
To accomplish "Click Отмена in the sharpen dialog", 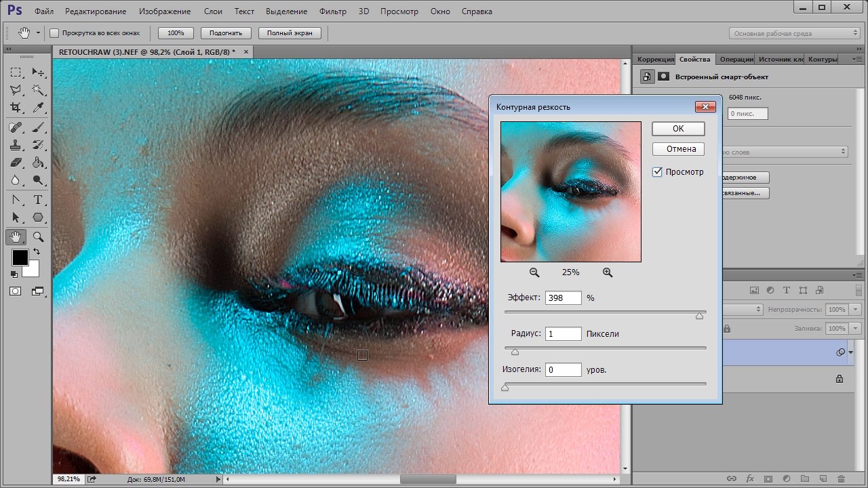I will [678, 149].
